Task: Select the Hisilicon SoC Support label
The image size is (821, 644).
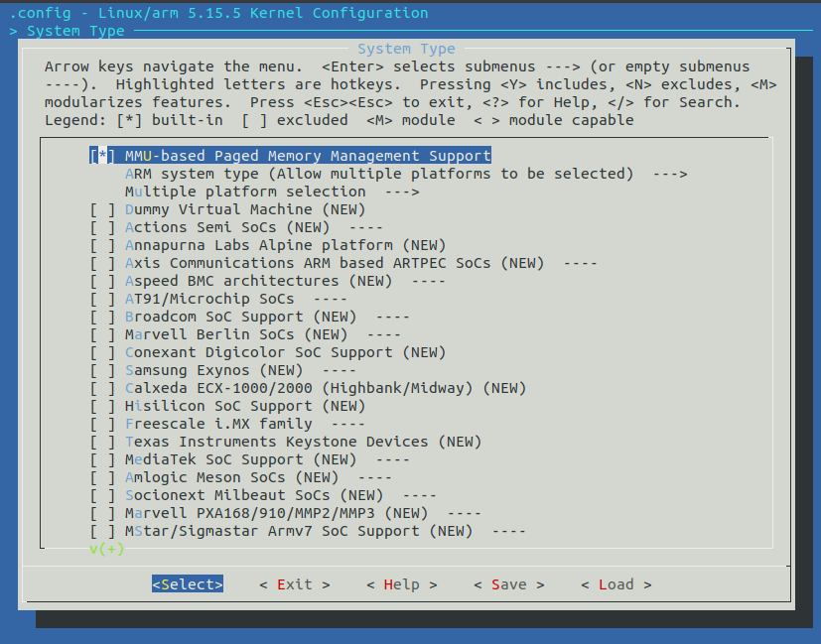Action: [245, 406]
